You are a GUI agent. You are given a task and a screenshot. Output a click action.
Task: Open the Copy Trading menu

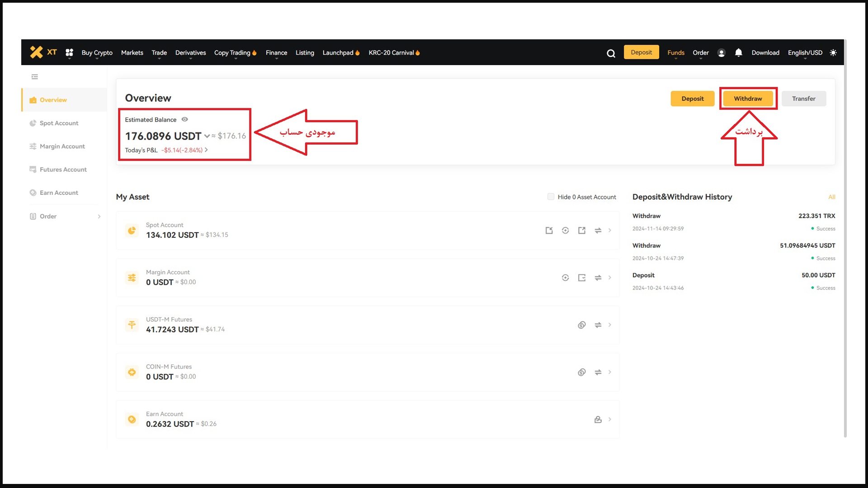[235, 53]
